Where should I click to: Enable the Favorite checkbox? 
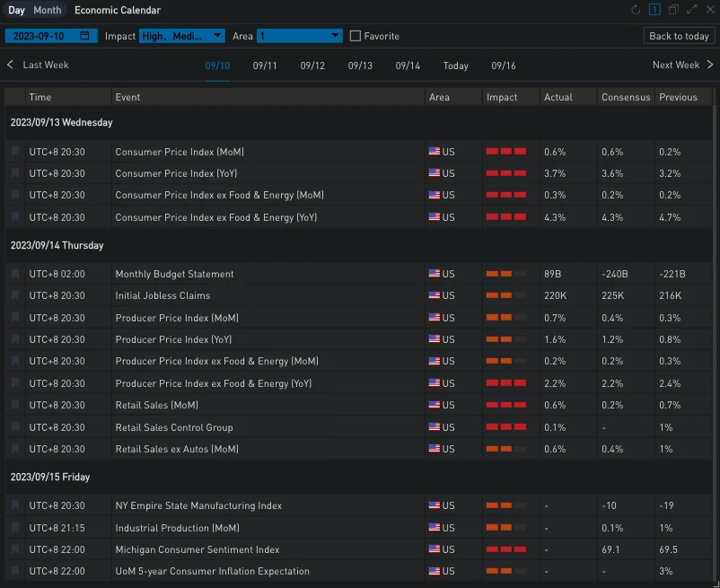tap(355, 36)
